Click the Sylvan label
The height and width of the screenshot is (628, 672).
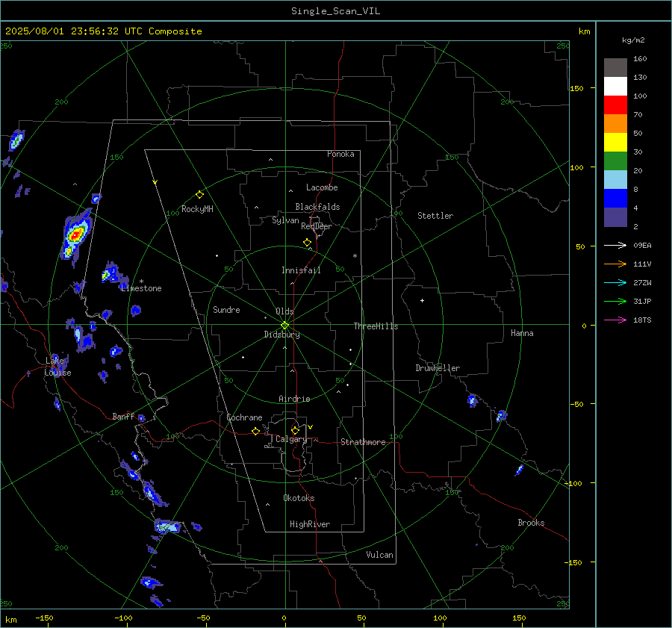tap(285, 220)
